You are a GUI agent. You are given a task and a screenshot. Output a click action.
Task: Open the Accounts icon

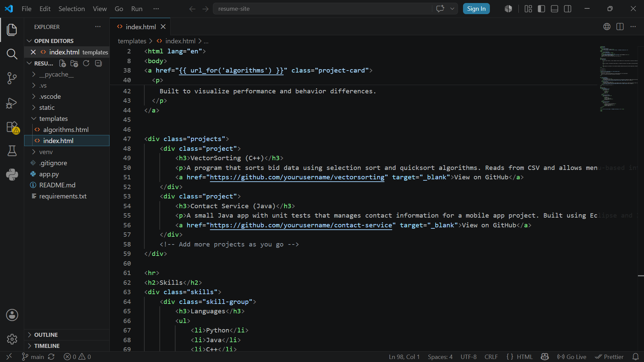(x=12, y=315)
